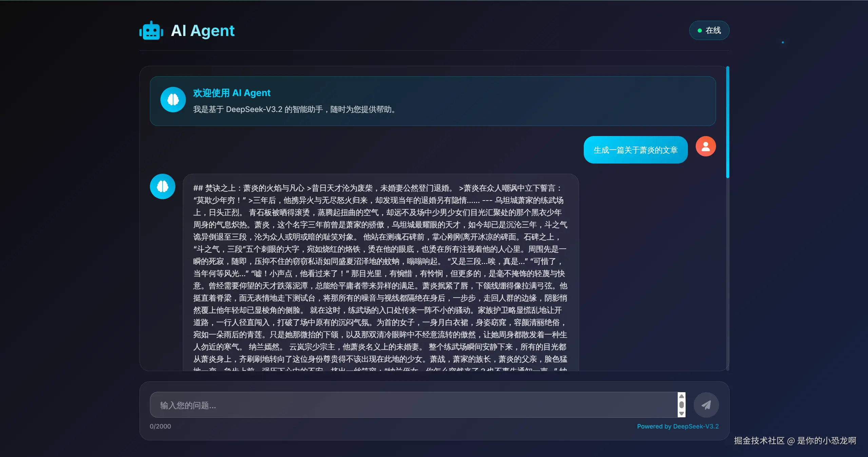Click the robot logo icon

(x=151, y=31)
